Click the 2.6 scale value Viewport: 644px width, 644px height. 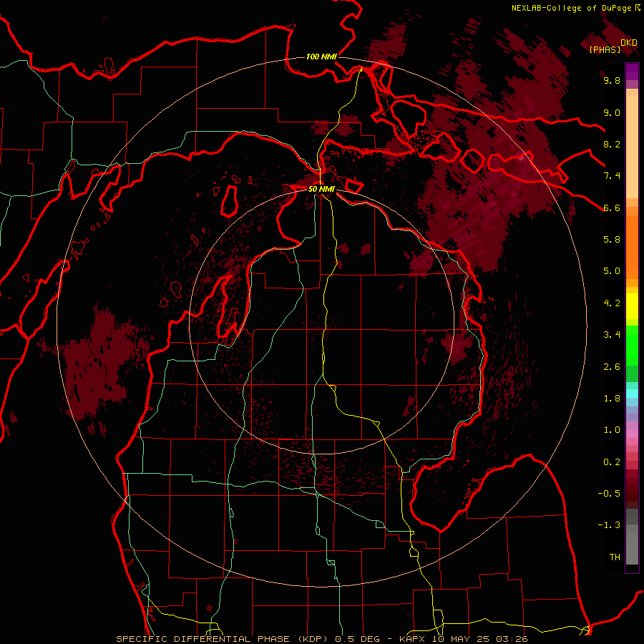612,367
